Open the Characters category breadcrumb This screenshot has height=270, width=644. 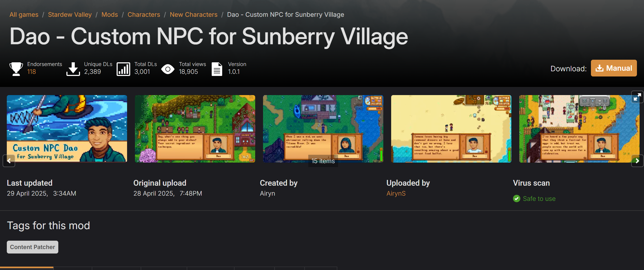pyautogui.click(x=144, y=14)
